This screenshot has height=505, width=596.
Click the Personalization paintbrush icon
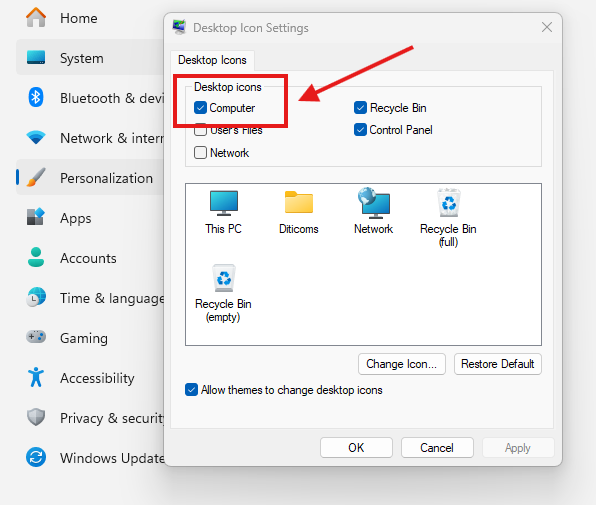coord(36,177)
